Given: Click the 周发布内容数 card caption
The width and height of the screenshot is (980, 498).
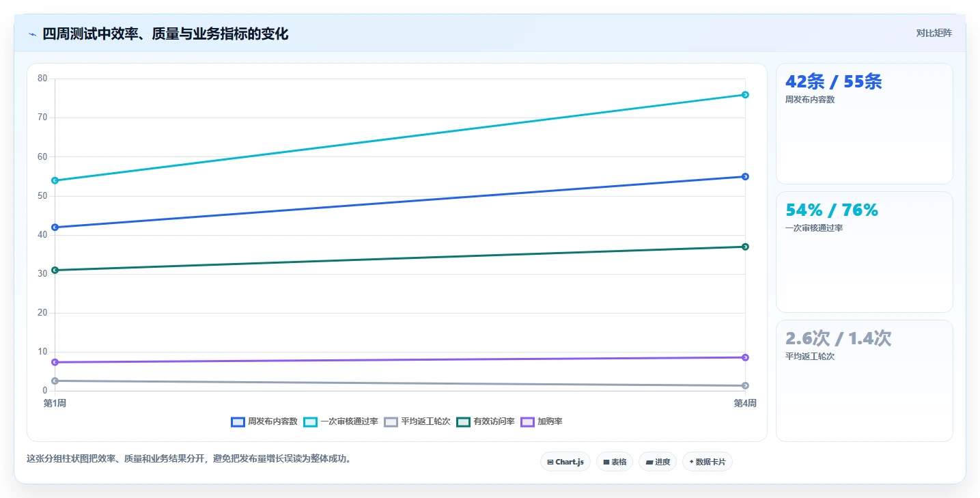Looking at the screenshot, I should (810, 100).
